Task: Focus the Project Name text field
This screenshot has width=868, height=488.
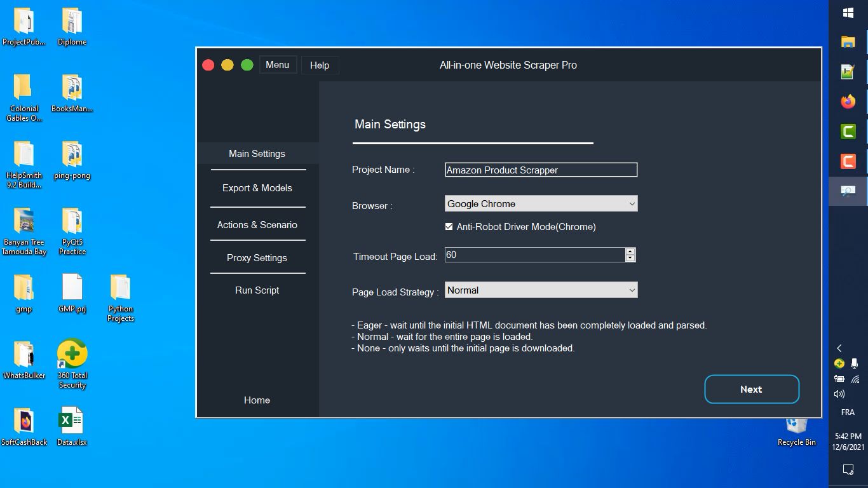Action: tap(541, 170)
